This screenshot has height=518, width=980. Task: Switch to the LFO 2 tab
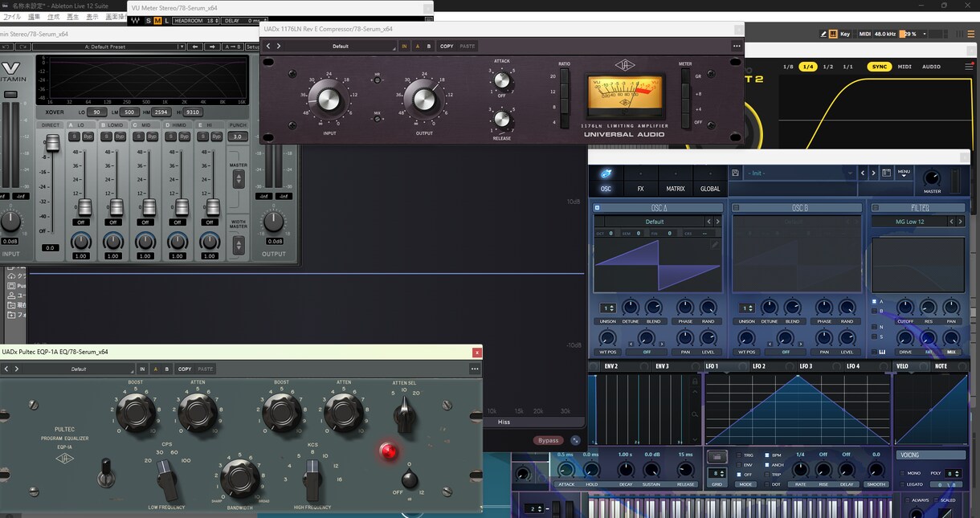coord(758,366)
